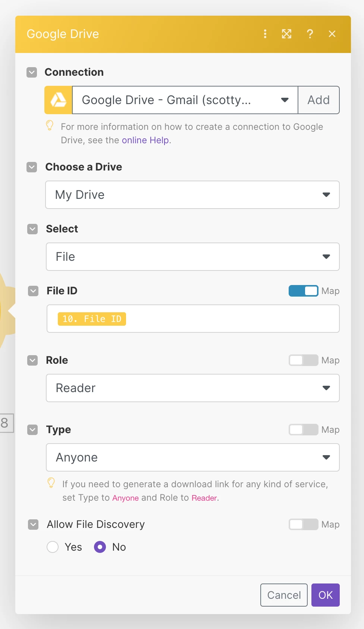Open the Role dropdown showing Reader
This screenshot has width=364, height=629.
click(192, 388)
